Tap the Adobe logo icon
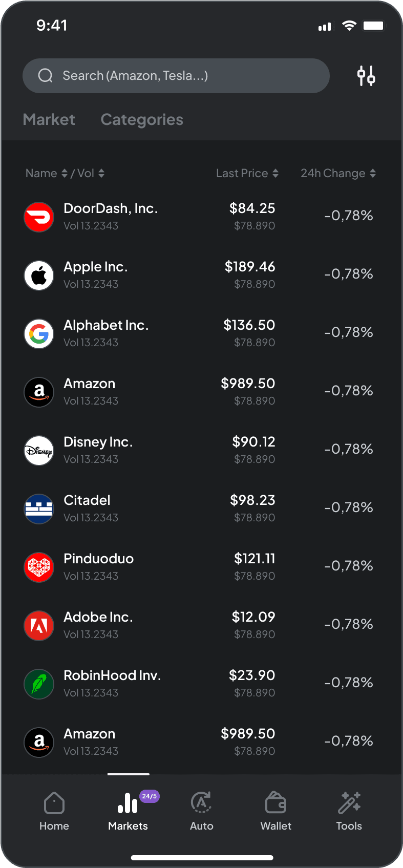 coord(39,625)
